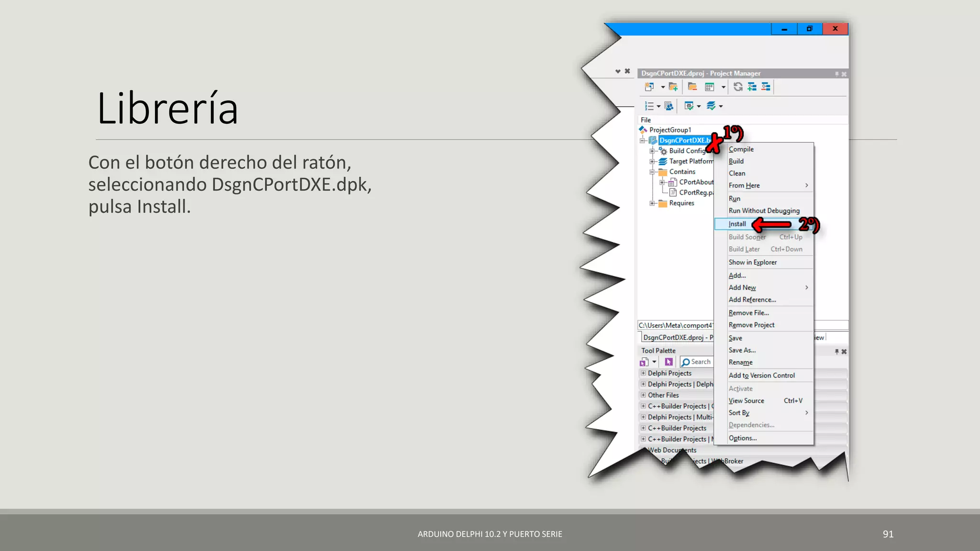
Task: Click the Tool Palette cursor arrow icon
Action: coord(668,362)
